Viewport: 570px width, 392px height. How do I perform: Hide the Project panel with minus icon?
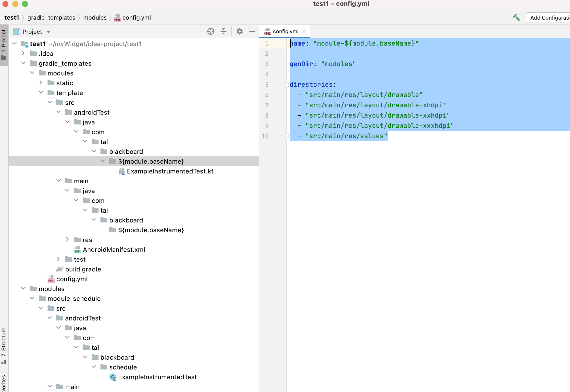pyautogui.click(x=252, y=31)
